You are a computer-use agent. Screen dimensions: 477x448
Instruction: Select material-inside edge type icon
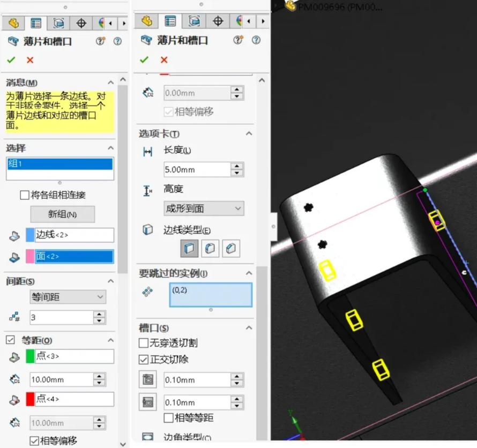(x=189, y=249)
